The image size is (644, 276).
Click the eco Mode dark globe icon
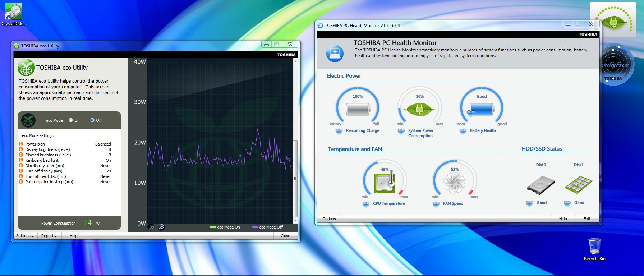pos(28,120)
